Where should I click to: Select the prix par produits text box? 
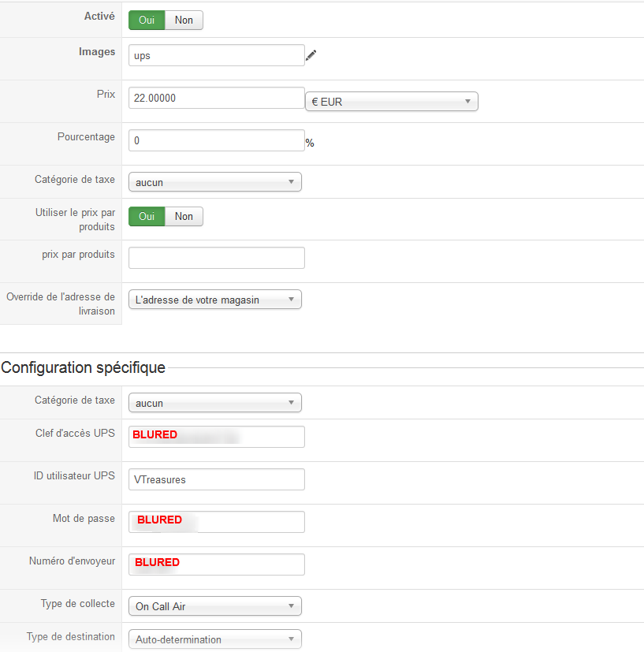click(x=216, y=258)
